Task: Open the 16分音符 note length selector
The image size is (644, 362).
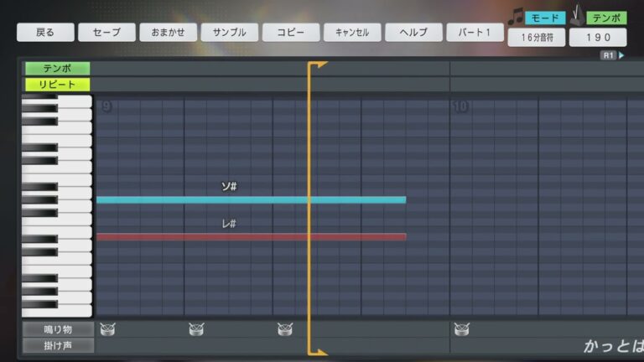Action: coord(536,38)
